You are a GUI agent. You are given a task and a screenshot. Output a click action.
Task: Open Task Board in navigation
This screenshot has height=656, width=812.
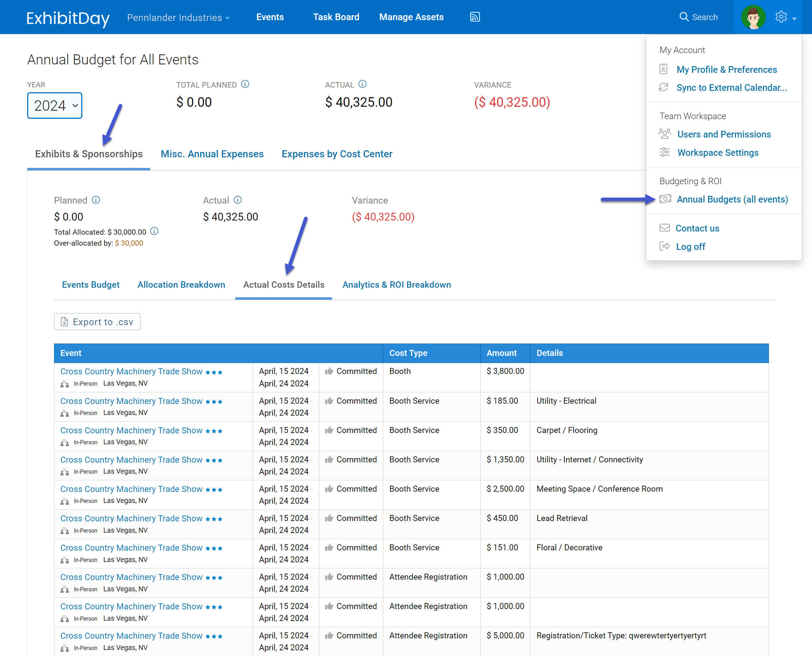point(336,17)
